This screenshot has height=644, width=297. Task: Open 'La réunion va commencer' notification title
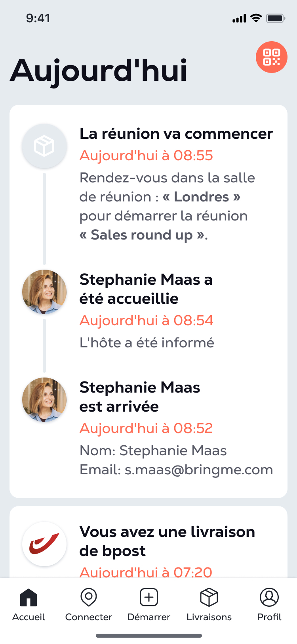176,134
